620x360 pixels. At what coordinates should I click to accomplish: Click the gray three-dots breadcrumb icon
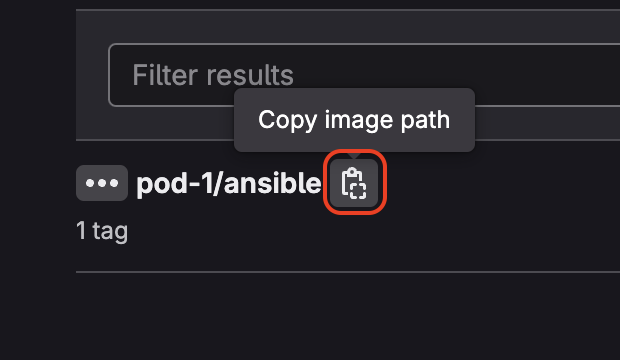coord(102,183)
